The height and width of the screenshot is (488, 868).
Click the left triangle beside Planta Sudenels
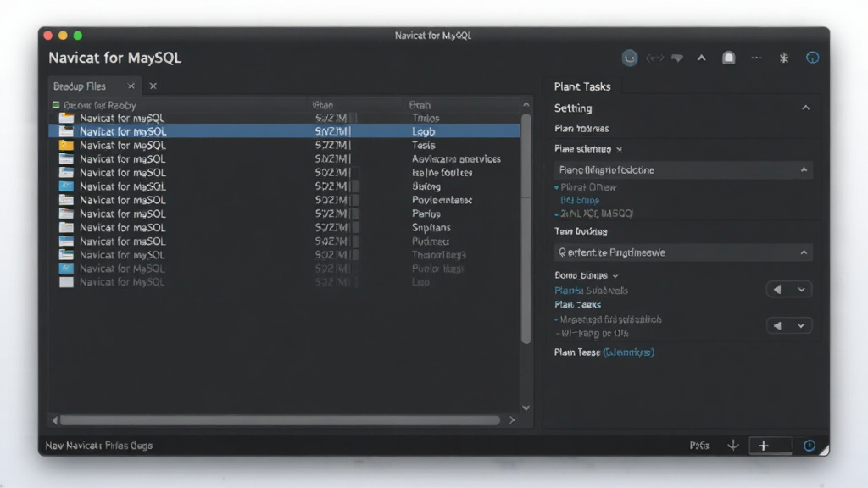778,290
